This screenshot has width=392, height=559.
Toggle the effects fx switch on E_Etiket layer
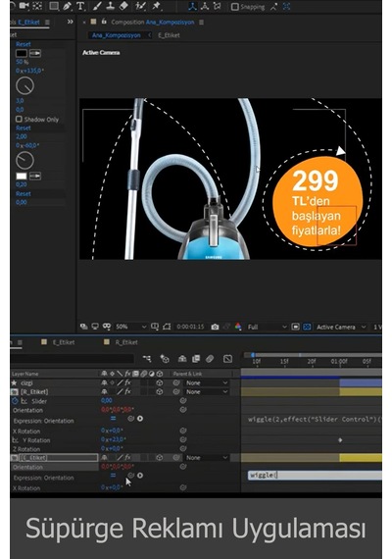tap(128, 457)
